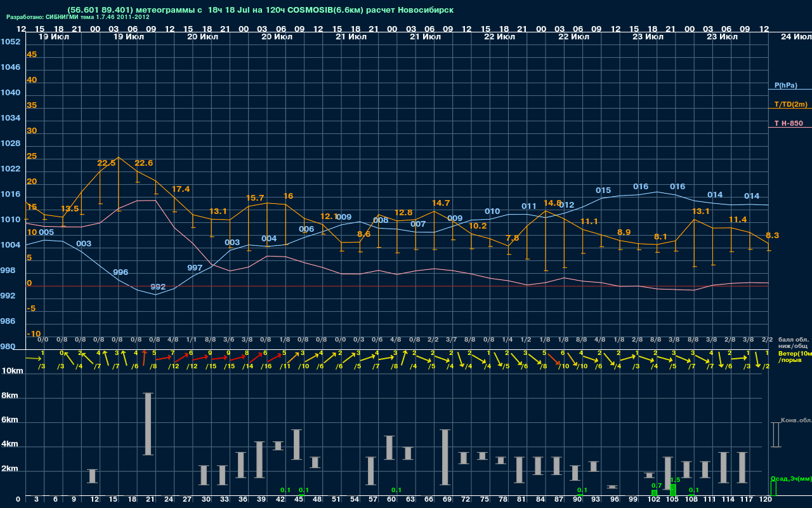812x508 pixels.
Task: Click the 1034 pressure axis tick
Action: point(11,118)
